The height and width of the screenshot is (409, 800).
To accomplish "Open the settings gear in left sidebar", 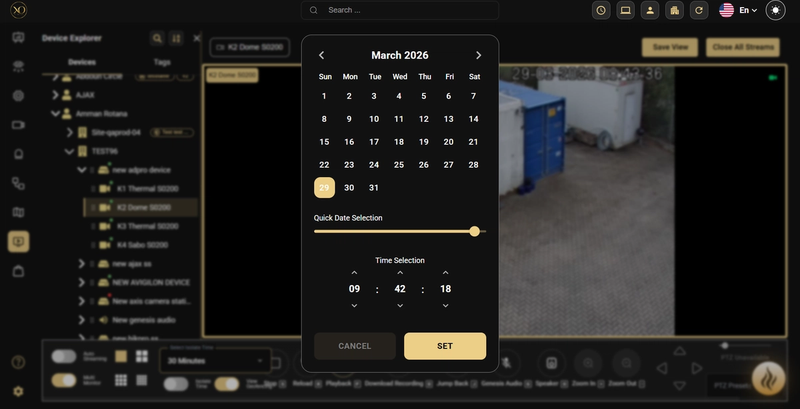I will (18, 392).
